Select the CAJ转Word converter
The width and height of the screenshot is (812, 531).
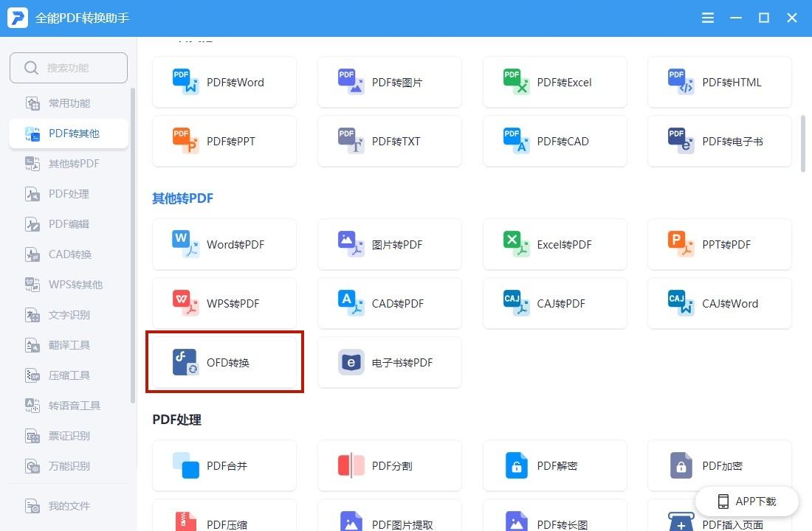[720, 303]
